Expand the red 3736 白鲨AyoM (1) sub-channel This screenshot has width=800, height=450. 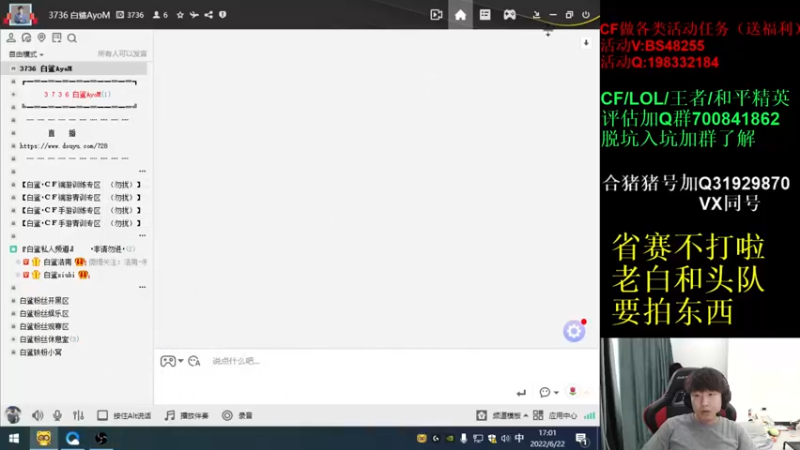(14, 94)
